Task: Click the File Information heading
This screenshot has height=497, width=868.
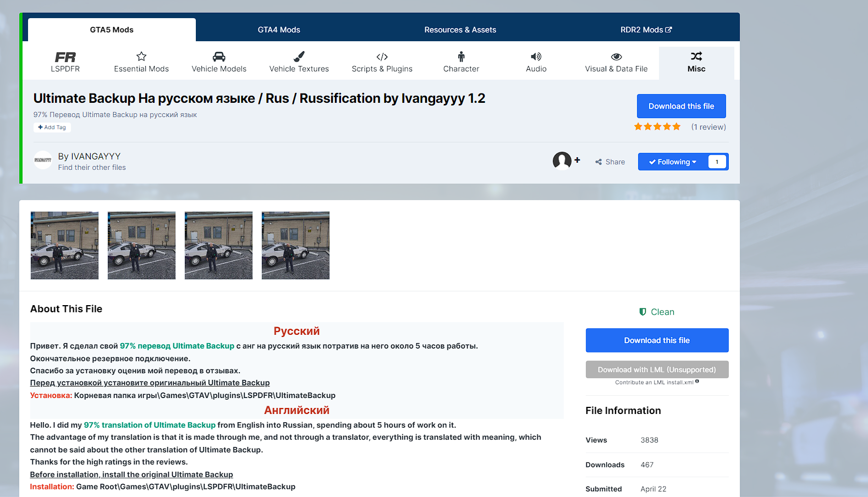Action: pyautogui.click(x=623, y=411)
